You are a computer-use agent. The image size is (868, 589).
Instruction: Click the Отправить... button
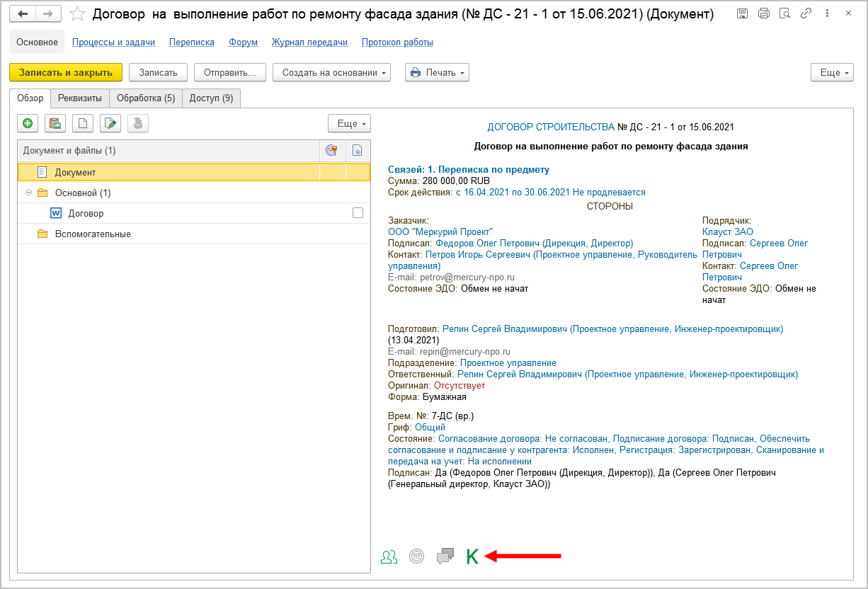click(x=230, y=73)
